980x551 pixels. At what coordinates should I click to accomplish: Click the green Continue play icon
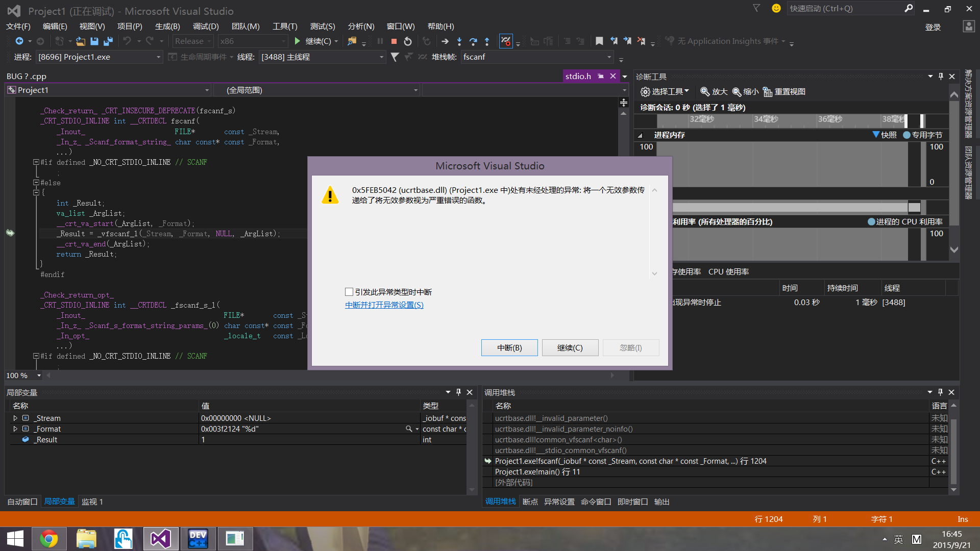coord(298,41)
